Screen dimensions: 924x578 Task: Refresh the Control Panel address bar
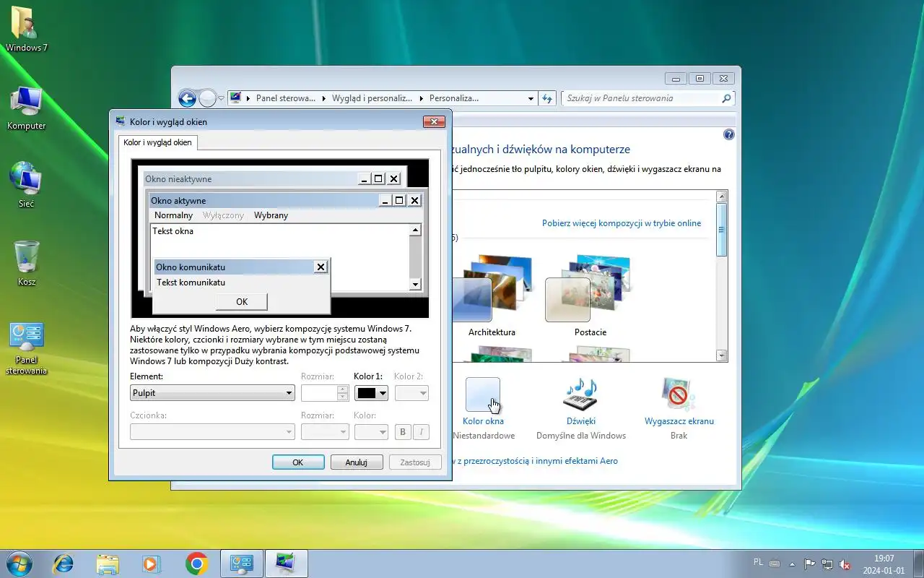point(546,98)
